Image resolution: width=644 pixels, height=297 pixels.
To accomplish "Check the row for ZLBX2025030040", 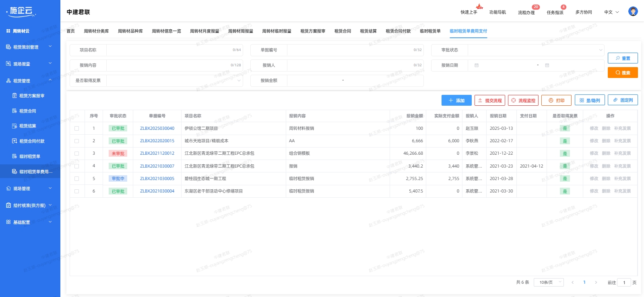I will click(76, 129).
